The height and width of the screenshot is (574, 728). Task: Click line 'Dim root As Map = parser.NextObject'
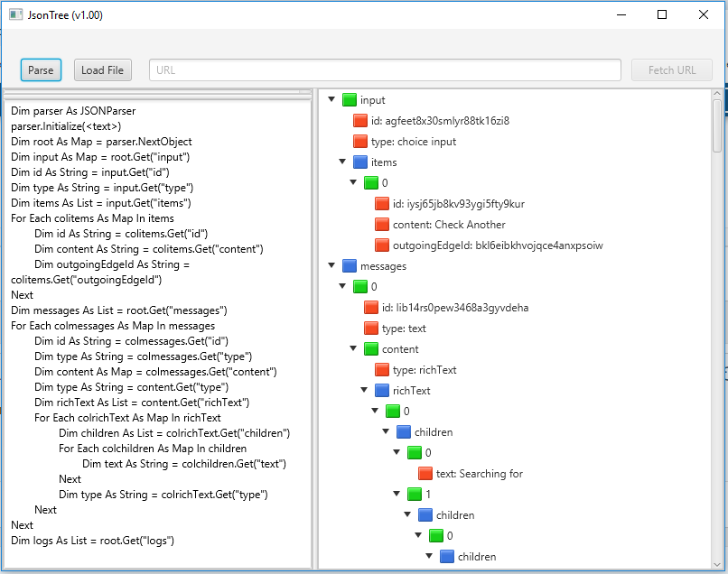click(x=101, y=142)
